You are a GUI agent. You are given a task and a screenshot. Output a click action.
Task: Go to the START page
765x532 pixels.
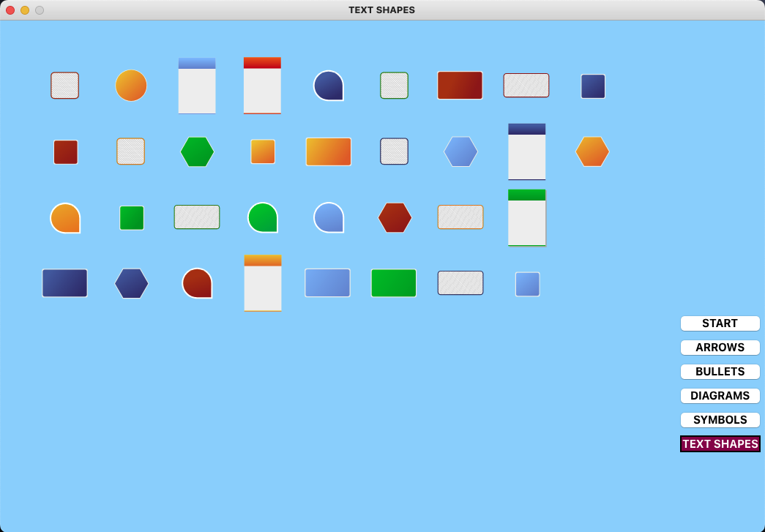(720, 323)
